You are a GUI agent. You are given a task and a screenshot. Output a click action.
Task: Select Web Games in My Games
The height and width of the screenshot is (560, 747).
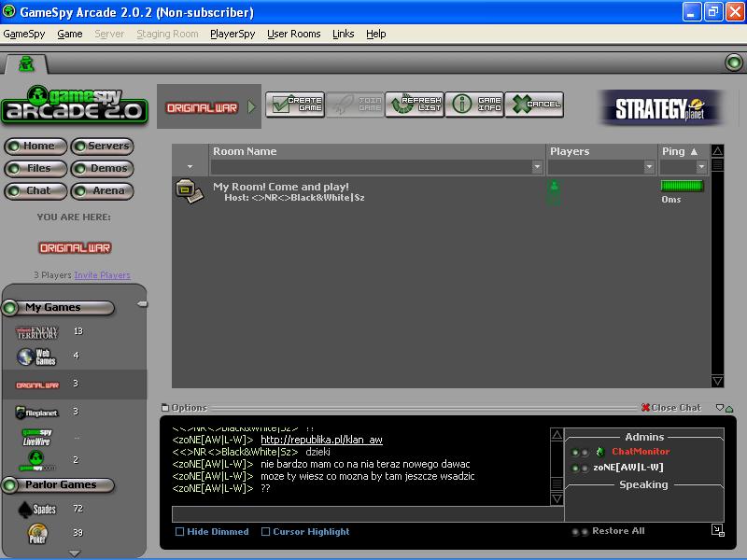(x=36, y=357)
